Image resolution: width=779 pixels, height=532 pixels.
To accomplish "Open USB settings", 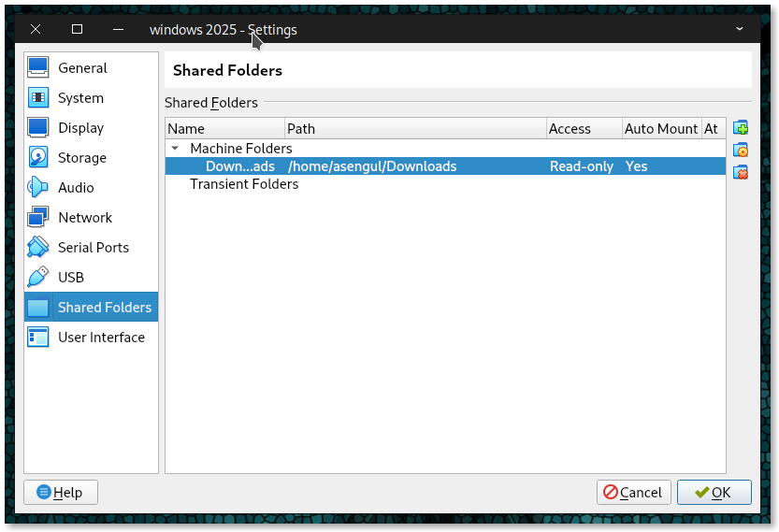I will (92, 277).
